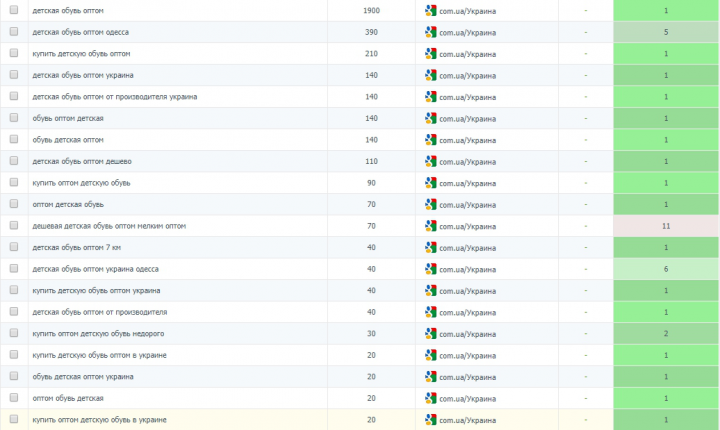Click keyword text 'детская обувь оптом 7 км'
The width and height of the screenshot is (720, 430).
click(x=77, y=248)
